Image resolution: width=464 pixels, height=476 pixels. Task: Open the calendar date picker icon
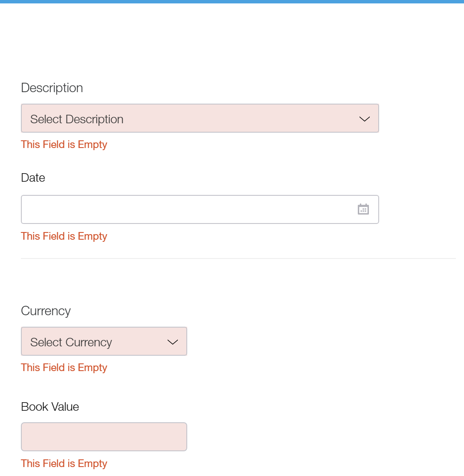(363, 209)
